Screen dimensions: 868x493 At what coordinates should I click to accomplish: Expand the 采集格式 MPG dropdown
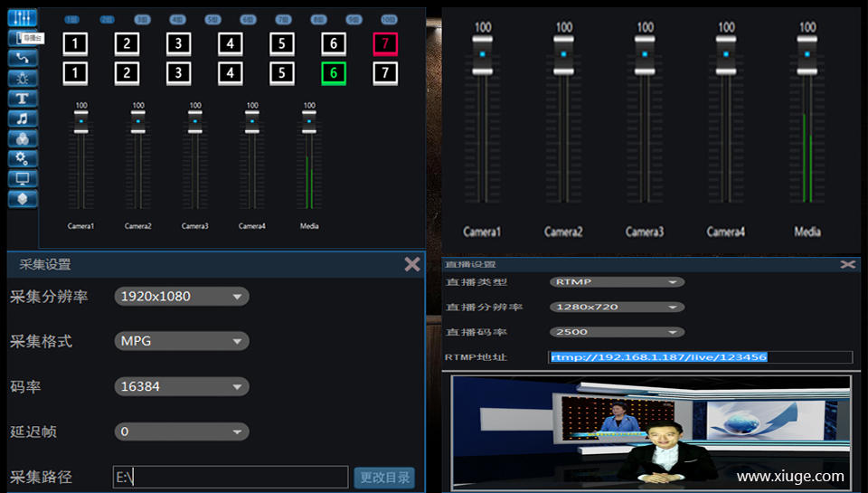pyautogui.click(x=182, y=342)
